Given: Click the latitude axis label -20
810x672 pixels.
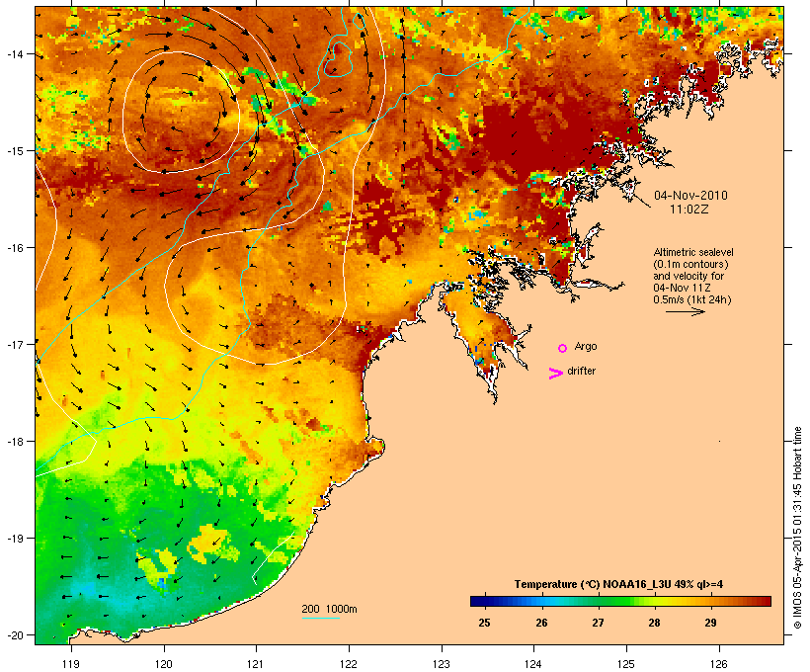Looking at the screenshot, I should 15,635.
